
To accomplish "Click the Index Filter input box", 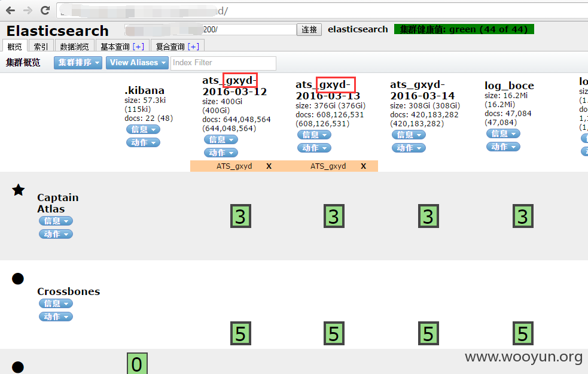I will coord(224,63).
